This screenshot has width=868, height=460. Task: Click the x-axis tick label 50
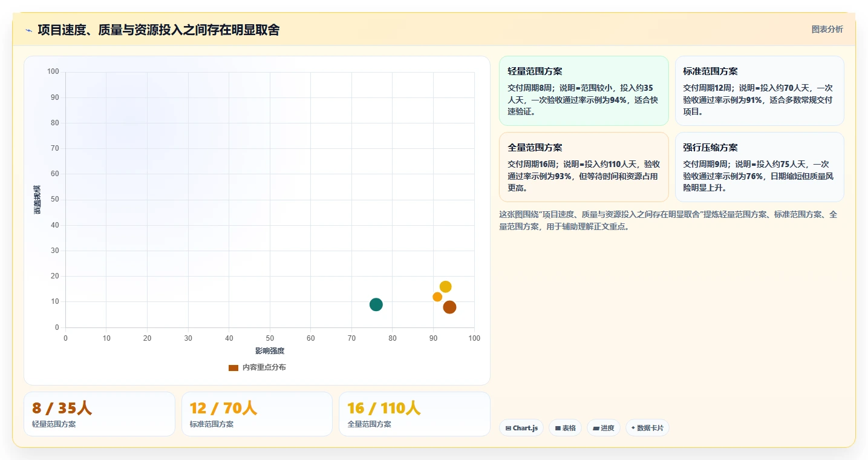click(x=270, y=338)
